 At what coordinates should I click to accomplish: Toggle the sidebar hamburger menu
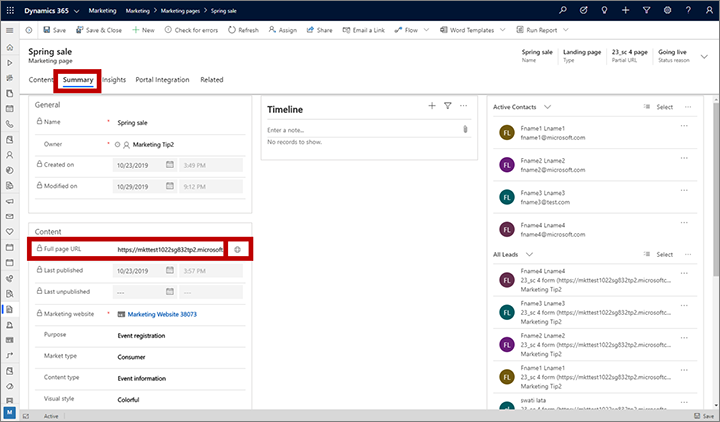[x=10, y=30]
